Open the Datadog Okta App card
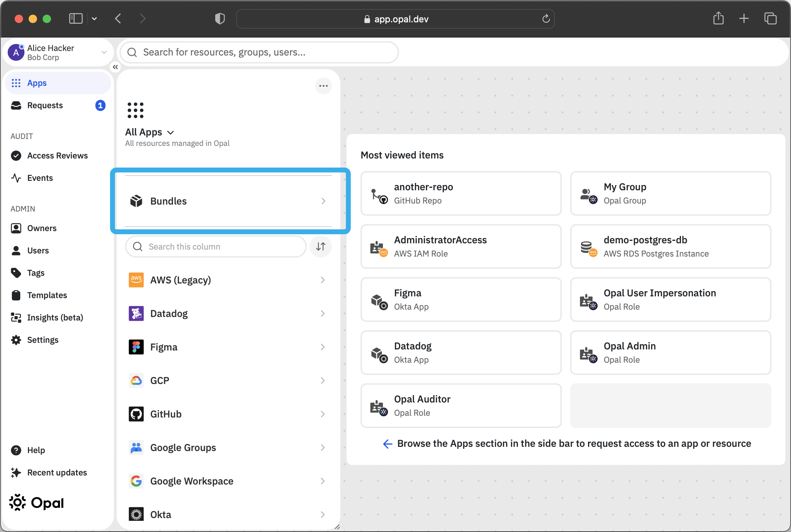The image size is (791, 532). pyautogui.click(x=461, y=353)
